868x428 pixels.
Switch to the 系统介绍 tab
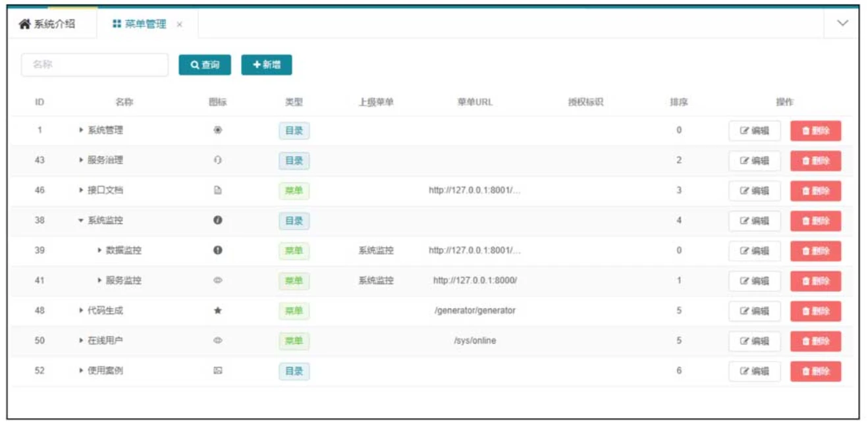[47, 24]
